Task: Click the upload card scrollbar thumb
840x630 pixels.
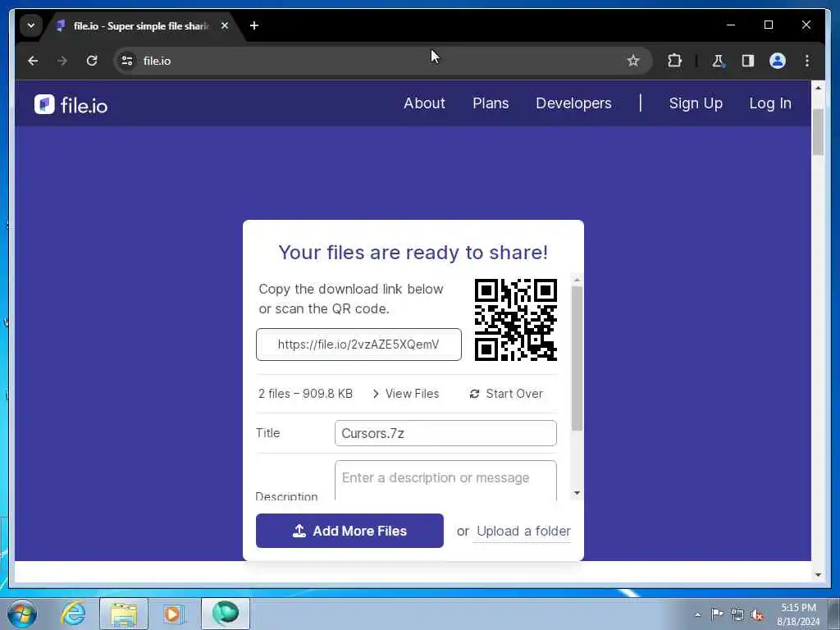Action: (x=577, y=358)
